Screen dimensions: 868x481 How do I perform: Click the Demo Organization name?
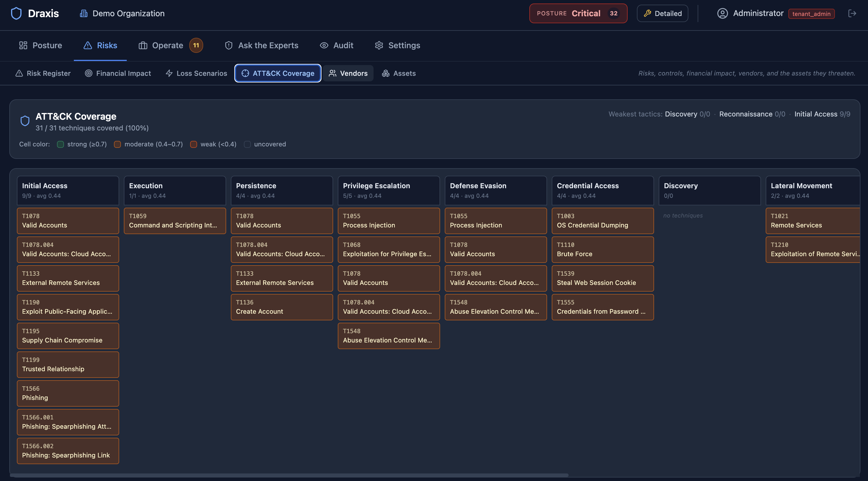(128, 13)
